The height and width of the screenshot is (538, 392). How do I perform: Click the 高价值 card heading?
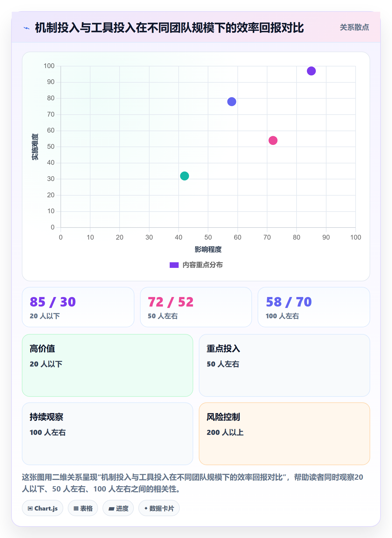click(x=42, y=349)
